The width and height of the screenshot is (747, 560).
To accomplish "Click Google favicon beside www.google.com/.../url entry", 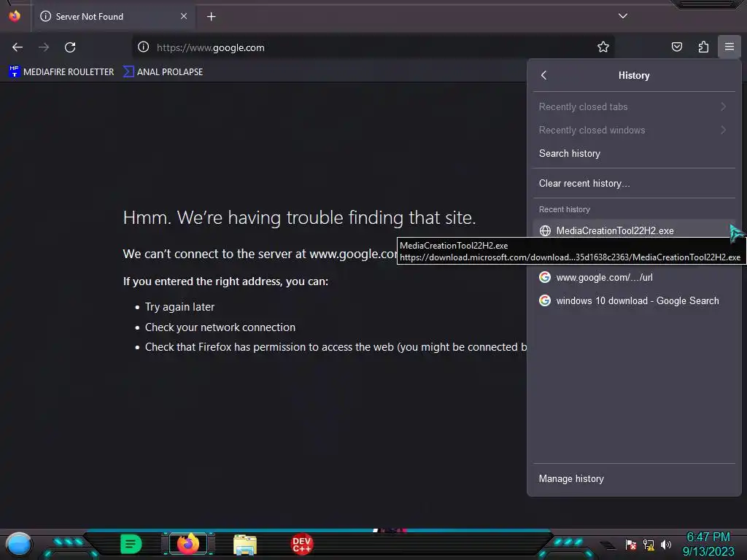I will 545,277.
